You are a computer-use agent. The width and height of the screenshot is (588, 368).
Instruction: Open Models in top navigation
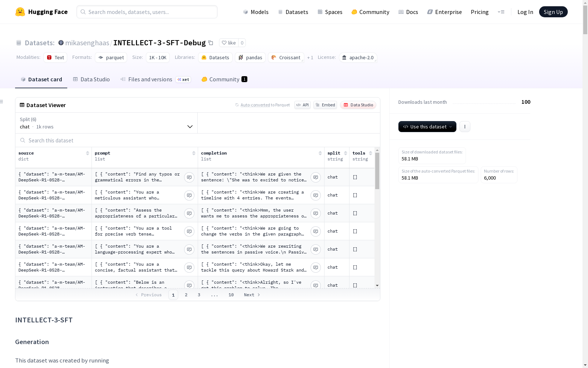click(256, 12)
